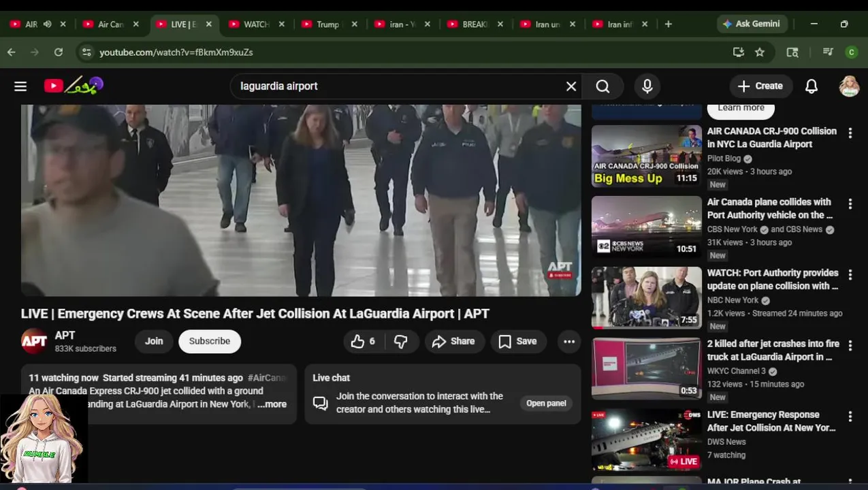Open WKYC Channel 3 channel link
The width and height of the screenshot is (868, 490).
[x=736, y=372]
